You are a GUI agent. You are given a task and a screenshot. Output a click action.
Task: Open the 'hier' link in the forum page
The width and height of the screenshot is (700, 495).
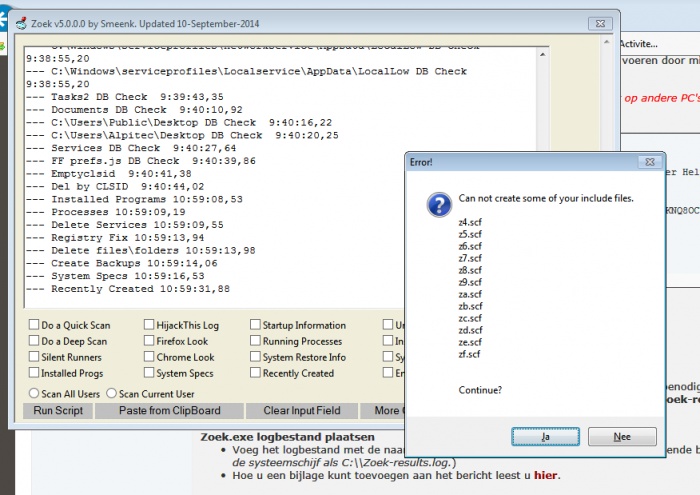545,475
